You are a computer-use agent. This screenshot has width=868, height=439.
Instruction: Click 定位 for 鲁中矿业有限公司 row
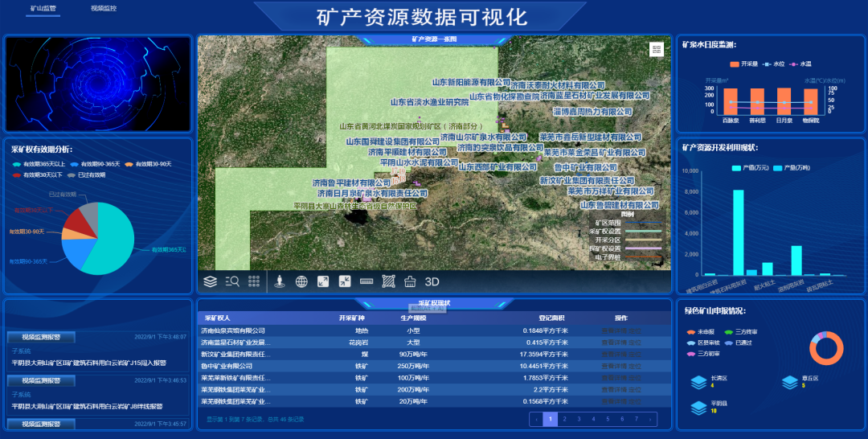635,366
